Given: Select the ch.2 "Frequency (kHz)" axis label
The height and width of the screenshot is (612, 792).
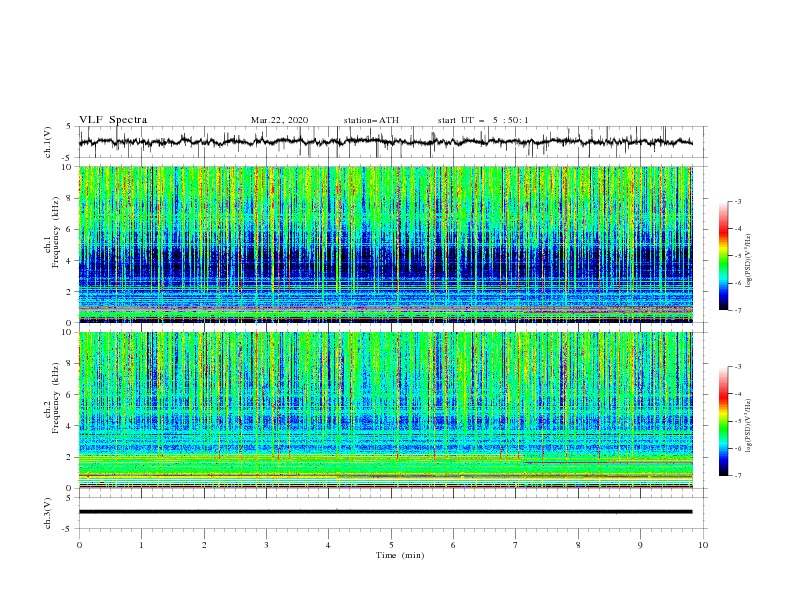Looking at the screenshot, I should coord(55,398).
